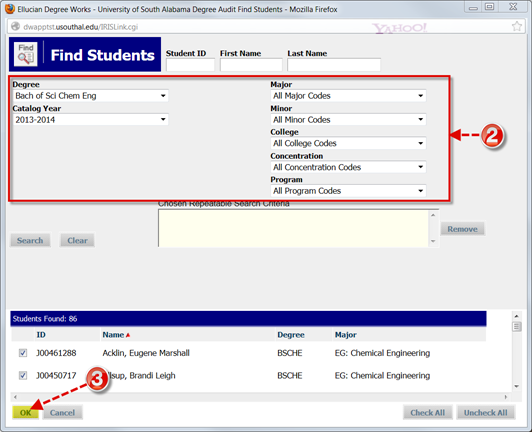
Task: Uncheck the box for Acklin, Eugene Marshall
Action: pyautogui.click(x=23, y=353)
